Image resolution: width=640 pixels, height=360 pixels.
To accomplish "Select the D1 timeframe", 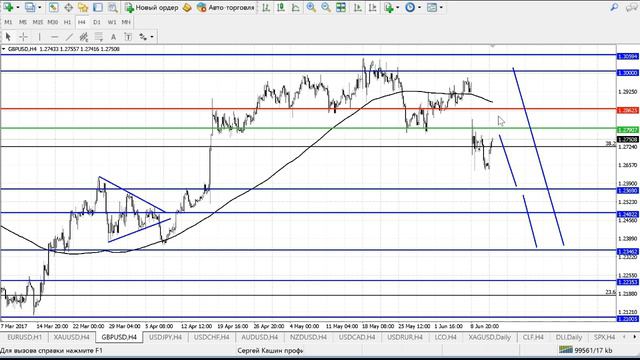I will point(97,22).
